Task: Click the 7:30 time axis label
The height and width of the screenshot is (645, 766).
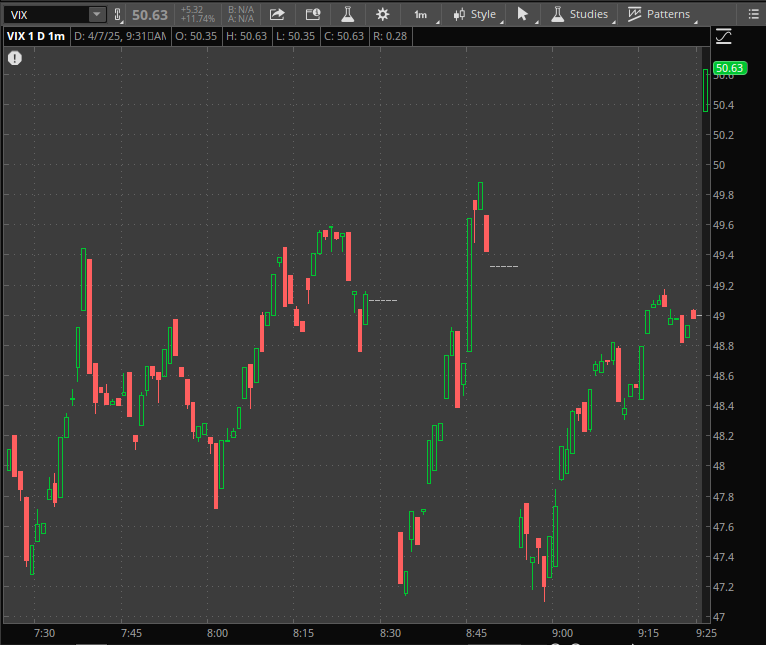Action: tap(44, 633)
